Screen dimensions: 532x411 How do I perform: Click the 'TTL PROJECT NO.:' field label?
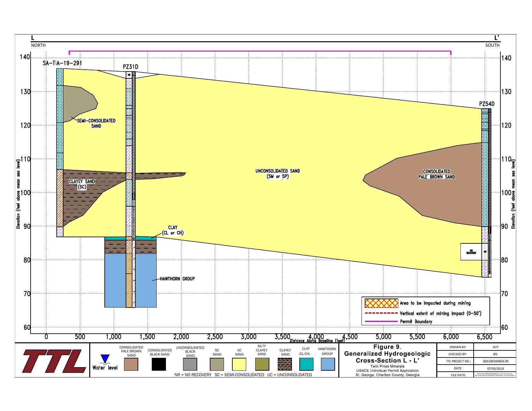pos(458,361)
